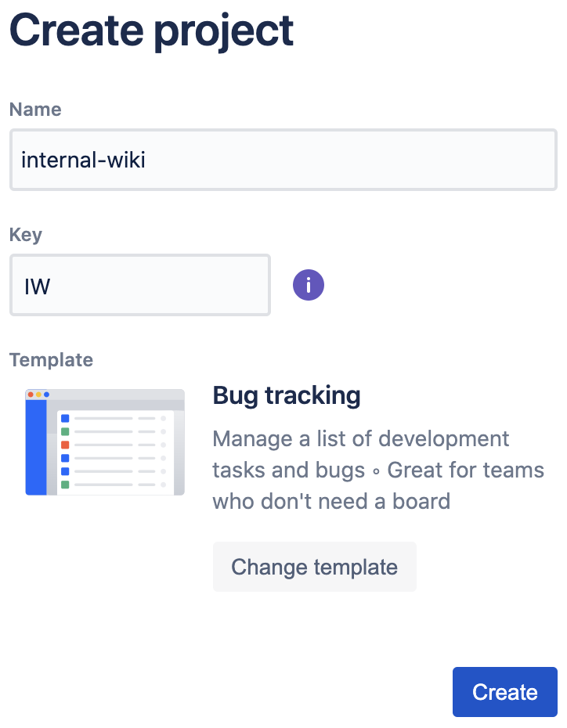Click the purple info icon beside Key
Viewport: 567px width, 728px height.
point(308,285)
